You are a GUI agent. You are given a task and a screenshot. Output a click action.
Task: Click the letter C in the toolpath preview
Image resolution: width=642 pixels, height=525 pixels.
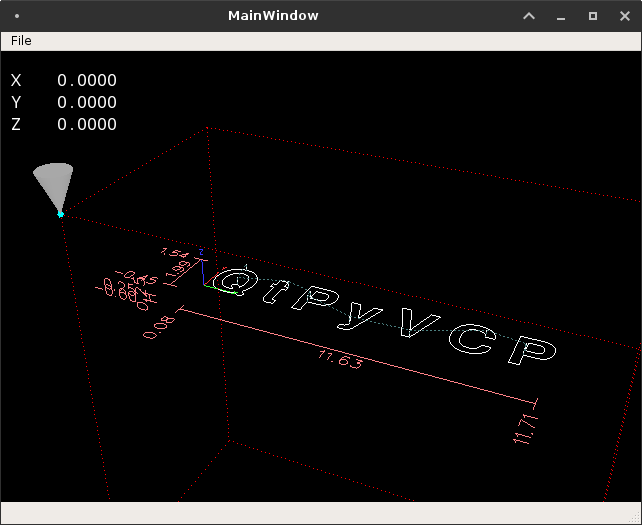[472, 338]
